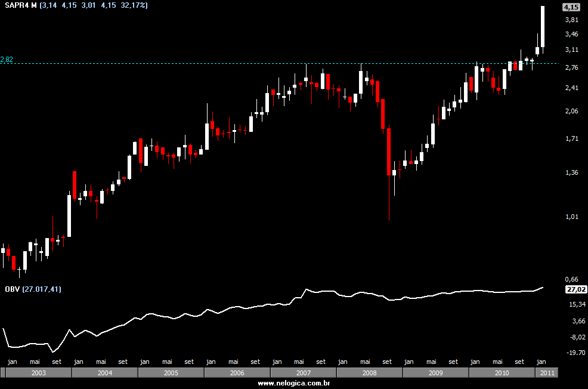Click the 3,81 price axis label
The height and width of the screenshot is (389, 588).
[x=571, y=20]
